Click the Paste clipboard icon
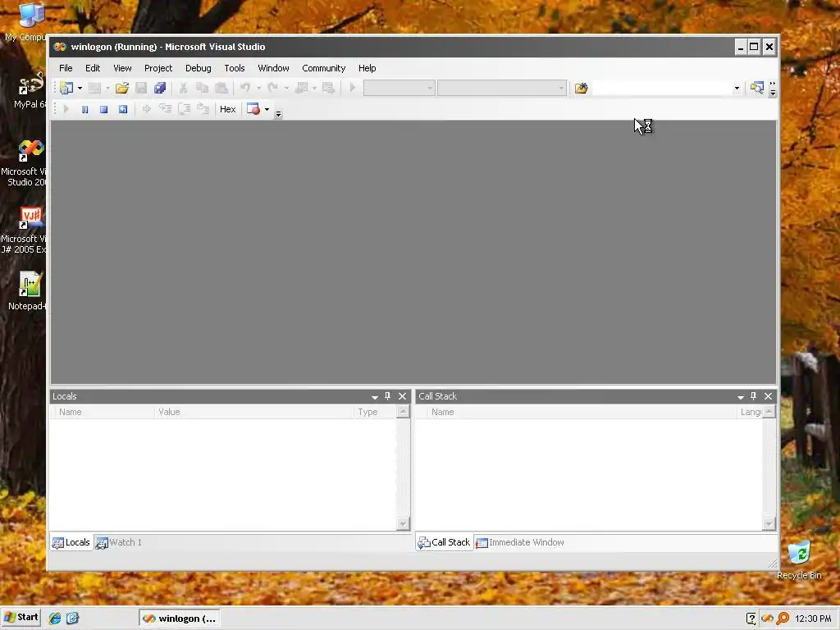Image resolution: width=840 pixels, height=630 pixels. pos(221,88)
